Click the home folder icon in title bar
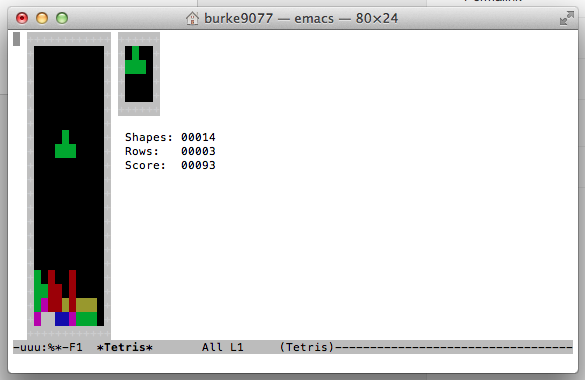Screen dimensions: 585x380 tap(192, 18)
